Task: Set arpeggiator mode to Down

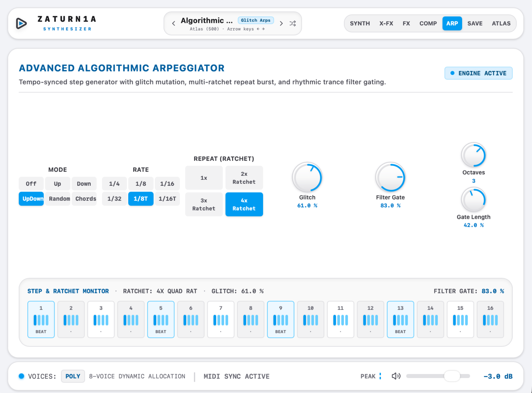Action: click(84, 184)
